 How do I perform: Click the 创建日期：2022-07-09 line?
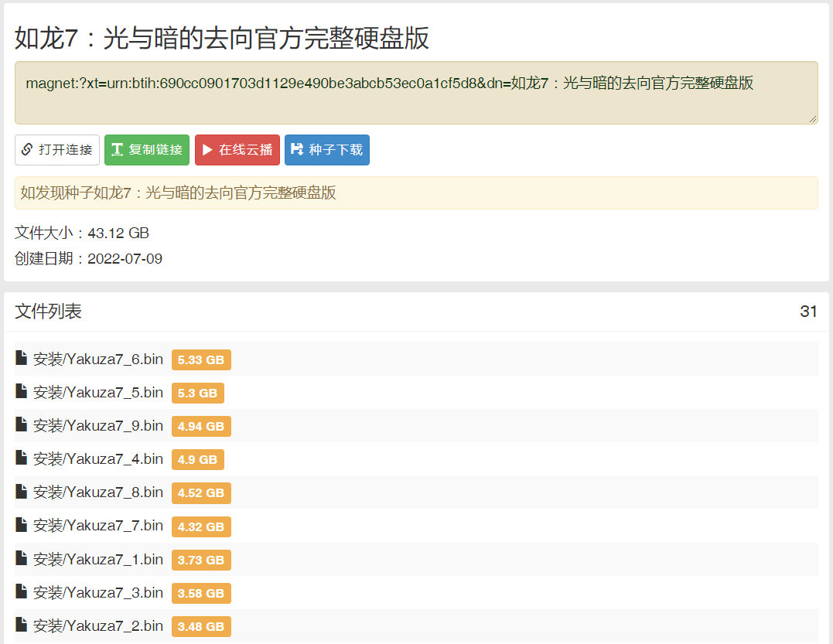coord(88,258)
